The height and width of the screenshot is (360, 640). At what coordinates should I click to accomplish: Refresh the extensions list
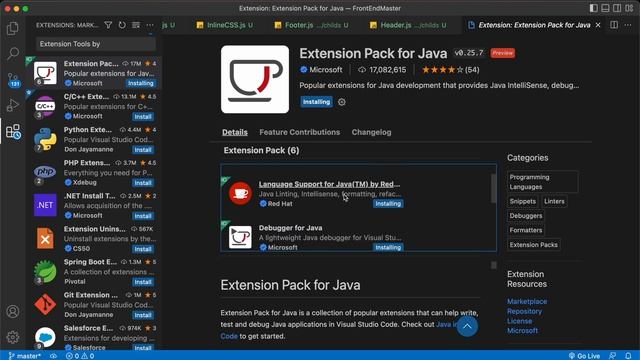coord(122,25)
